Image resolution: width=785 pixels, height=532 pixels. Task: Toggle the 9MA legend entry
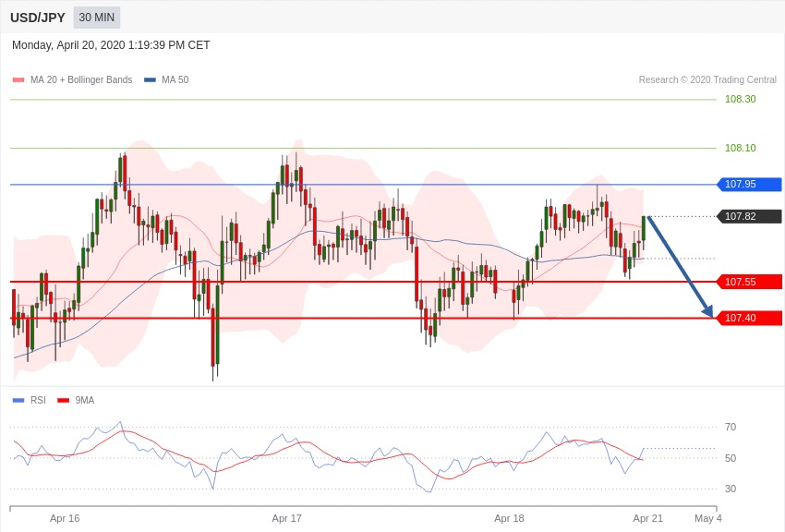tap(76, 400)
